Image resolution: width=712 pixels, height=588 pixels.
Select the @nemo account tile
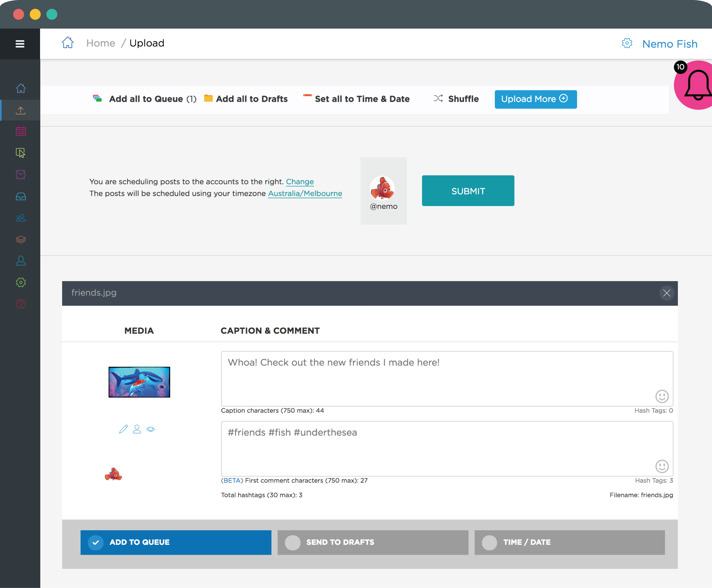click(x=384, y=191)
